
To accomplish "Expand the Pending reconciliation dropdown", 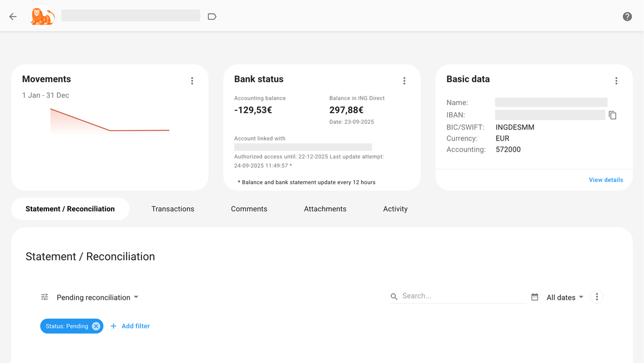I will [97, 297].
